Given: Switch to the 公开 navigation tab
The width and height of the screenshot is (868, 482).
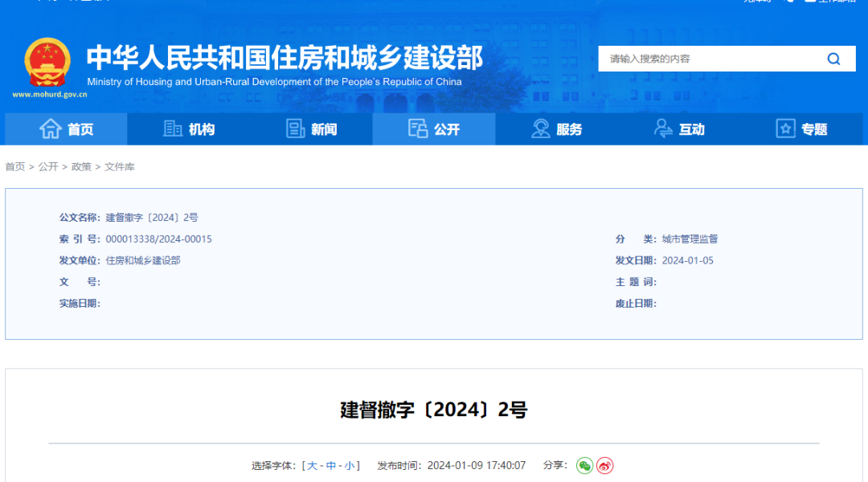Looking at the screenshot, I should (440, 129).
